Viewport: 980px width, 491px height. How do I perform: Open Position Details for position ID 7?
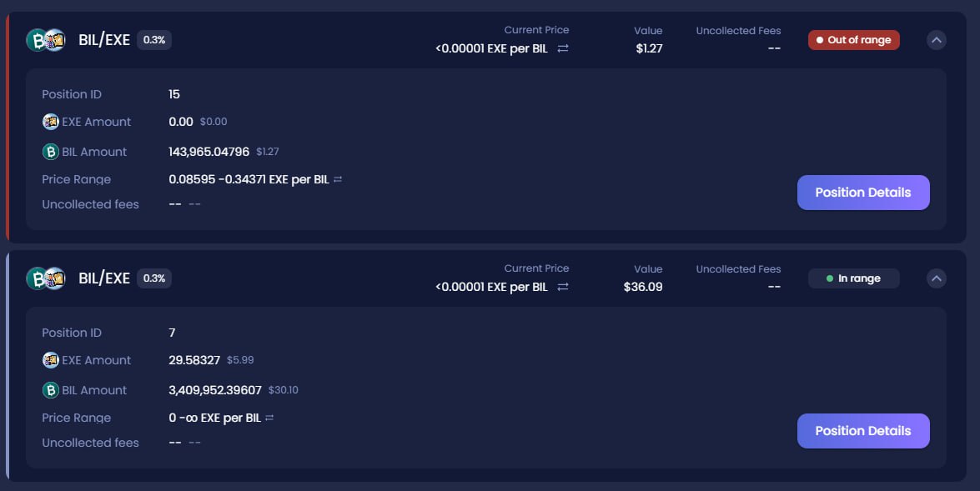pyautogui.click(x=863, y=431)
